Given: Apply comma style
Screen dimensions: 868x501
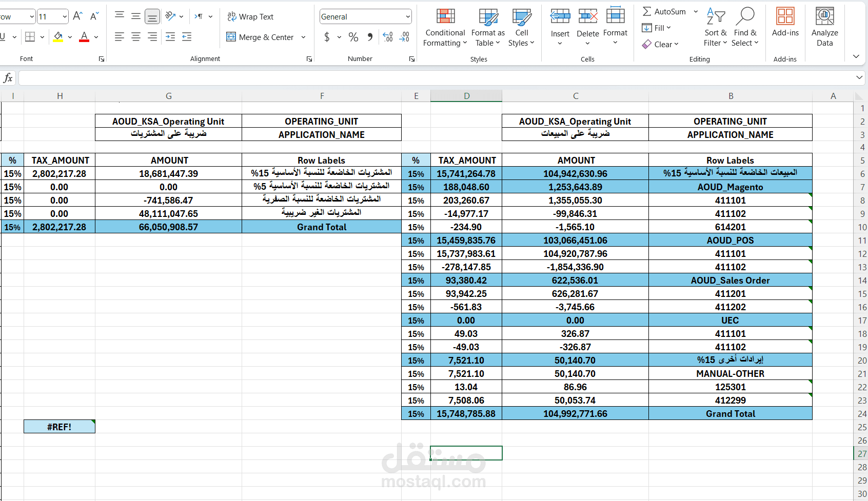Looking at the screenshot, I should tap(370, 37).
